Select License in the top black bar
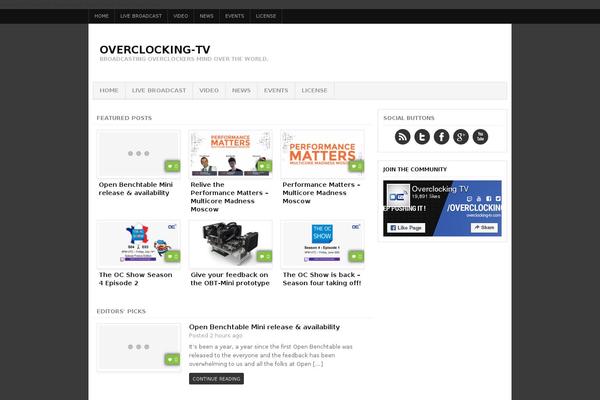Screen dimensions: 600x400 coord(266,16)
